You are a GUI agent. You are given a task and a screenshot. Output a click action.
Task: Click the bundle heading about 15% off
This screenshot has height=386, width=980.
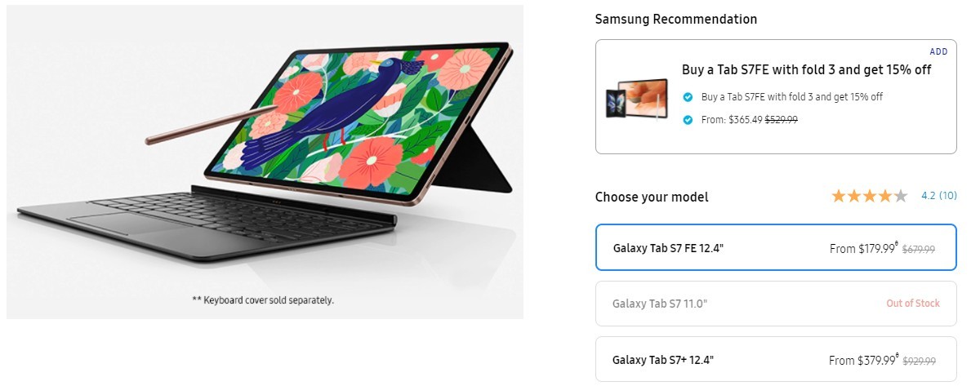(806, 70)
